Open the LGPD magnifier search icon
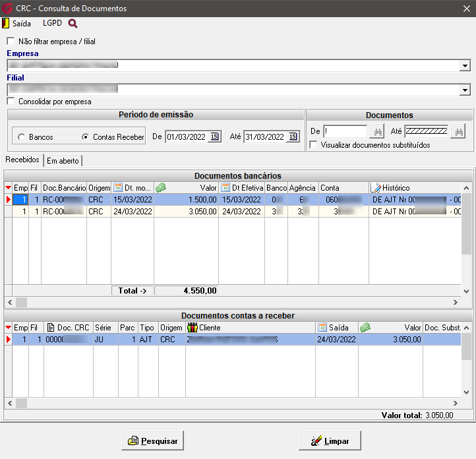Screen dimensions: 476x459 coord(73,23)
